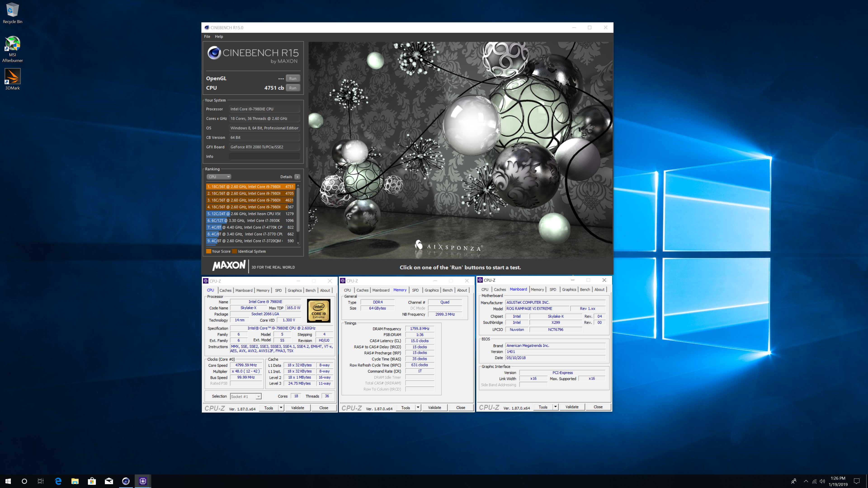Run the CPU benchmark test
The height and width of the screenshot is (488, 868).
[292, 88]
